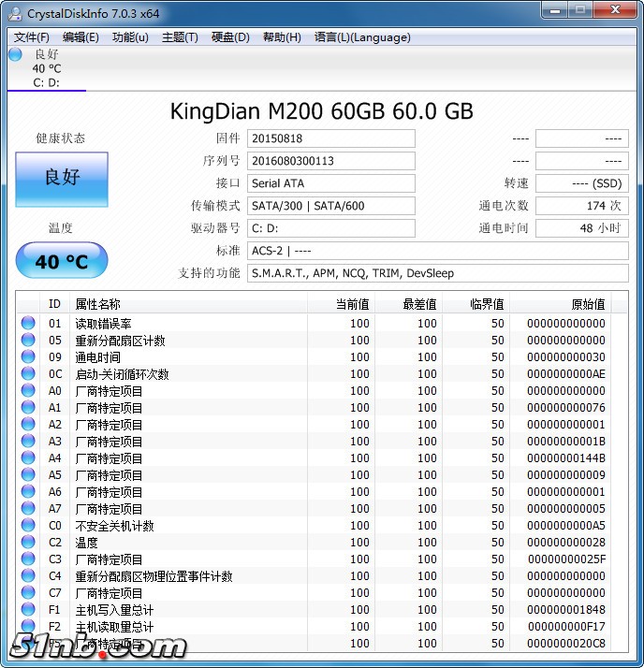The image size is (644, 668).
Task: Click the firmware field showing 20150818
Action: (330, 138)
